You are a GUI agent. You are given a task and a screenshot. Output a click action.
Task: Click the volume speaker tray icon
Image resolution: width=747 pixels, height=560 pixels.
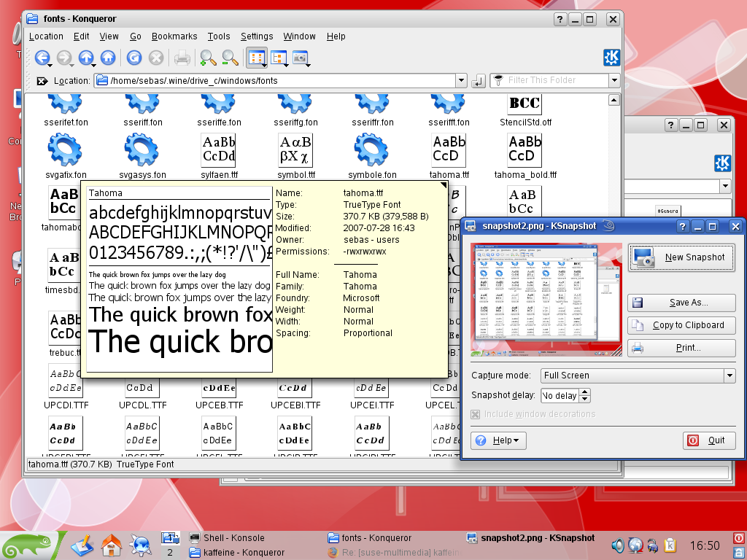point(617,545)
